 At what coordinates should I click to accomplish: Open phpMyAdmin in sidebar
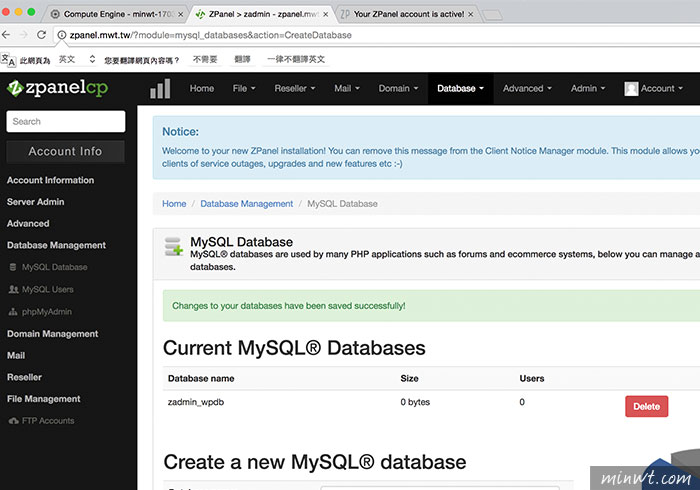click(x=47, y=311)
